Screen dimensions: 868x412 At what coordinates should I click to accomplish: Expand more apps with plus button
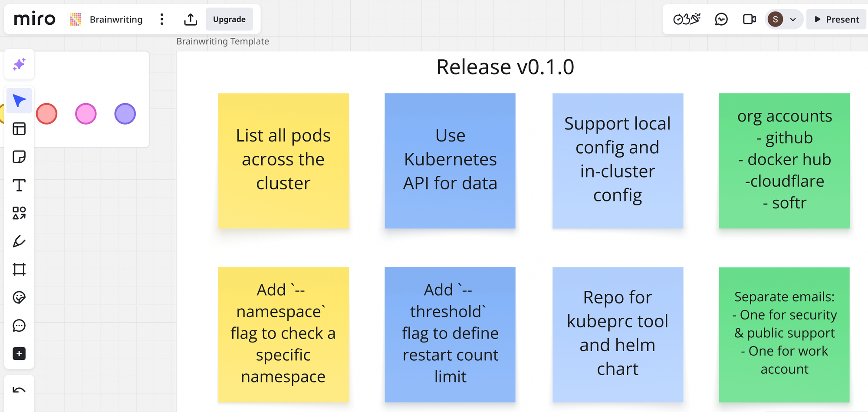click(19, 354)
